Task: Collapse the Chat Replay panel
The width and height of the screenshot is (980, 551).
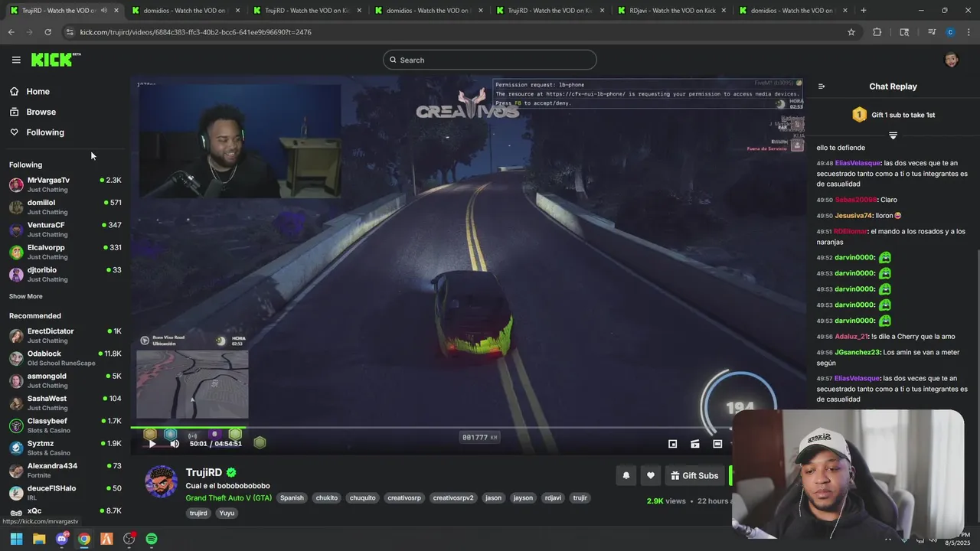Action: click(x=822, y=86)
